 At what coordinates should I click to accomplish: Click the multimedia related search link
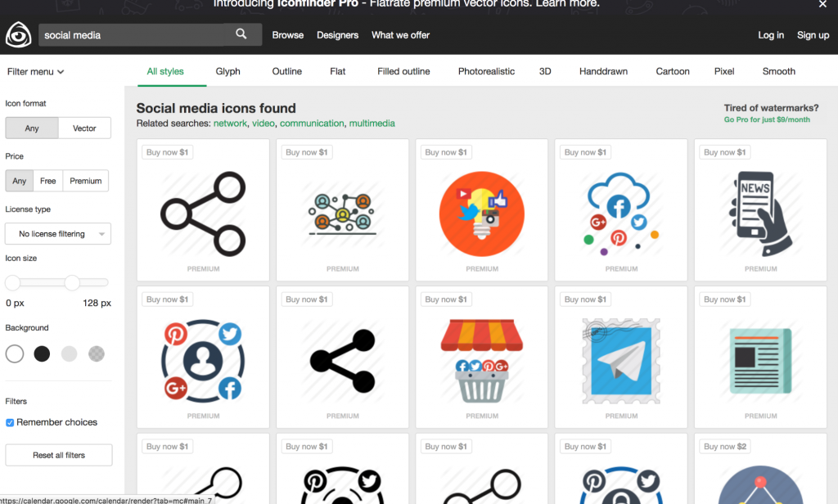pyautogui.click(x=372, y=124)
